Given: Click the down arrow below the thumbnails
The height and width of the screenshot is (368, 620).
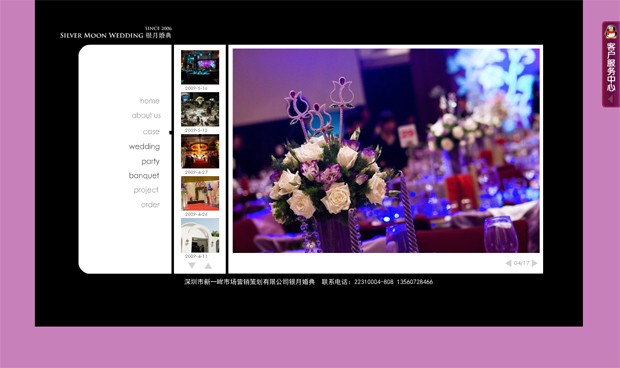Looking at the screenshot, I should [x=192, y=266].
